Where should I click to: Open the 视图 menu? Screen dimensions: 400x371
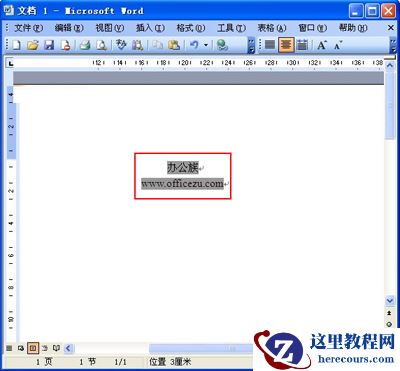(110, 28)
